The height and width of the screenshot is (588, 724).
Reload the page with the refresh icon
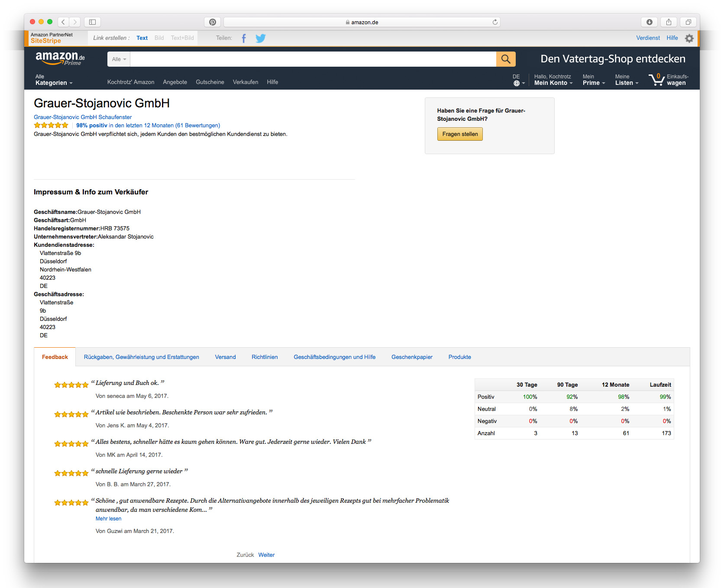[495, 22]
